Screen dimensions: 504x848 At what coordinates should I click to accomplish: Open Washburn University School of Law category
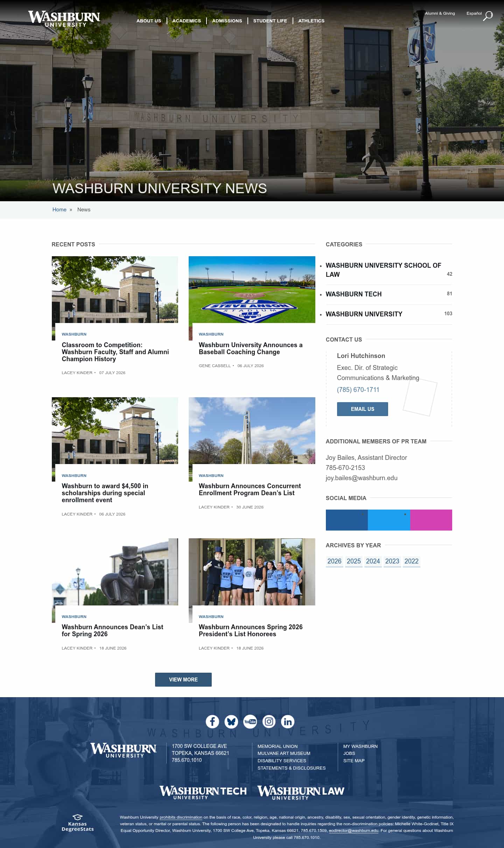click(x=383, y=270)
